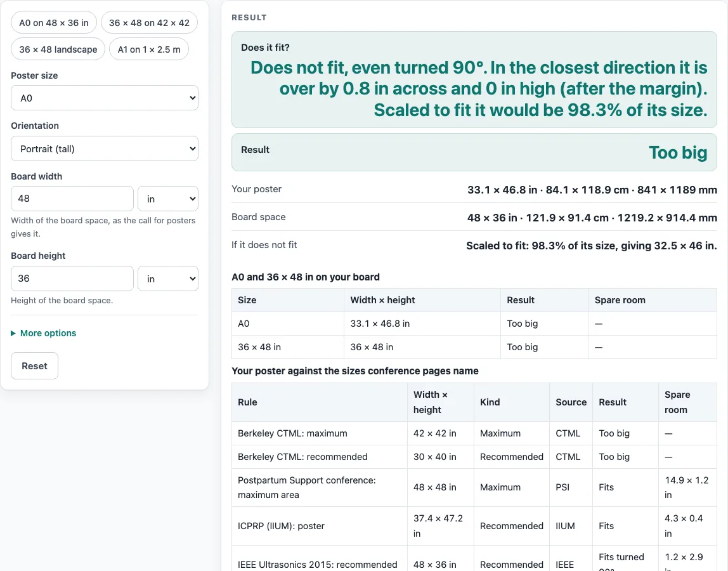Choose the 'A0 on 48 × 36 in' preset
Screen dimensions: 728x571
(x=54, y=23)
